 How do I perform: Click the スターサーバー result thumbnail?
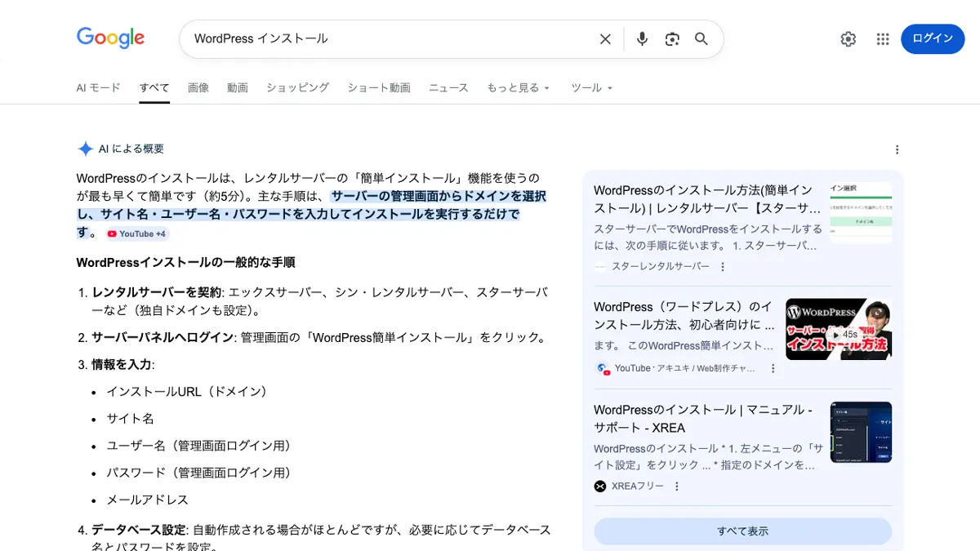[861, 212]
